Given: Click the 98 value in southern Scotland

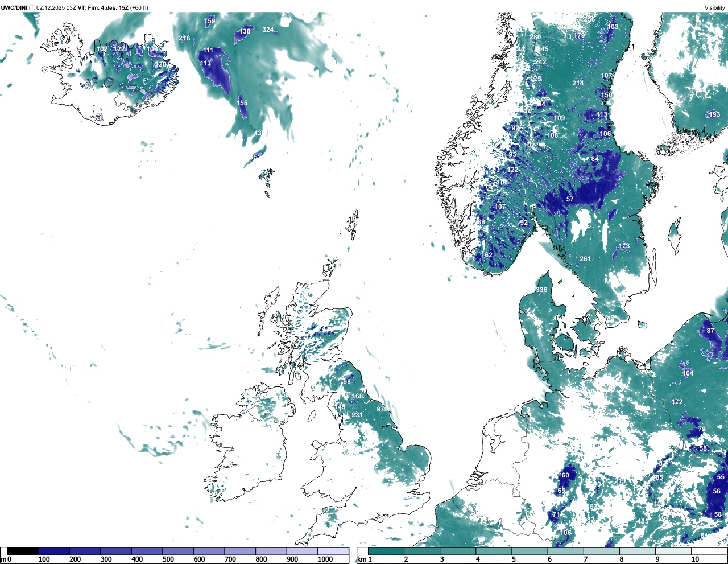Looking at the screenshot, I should (347, 382).
